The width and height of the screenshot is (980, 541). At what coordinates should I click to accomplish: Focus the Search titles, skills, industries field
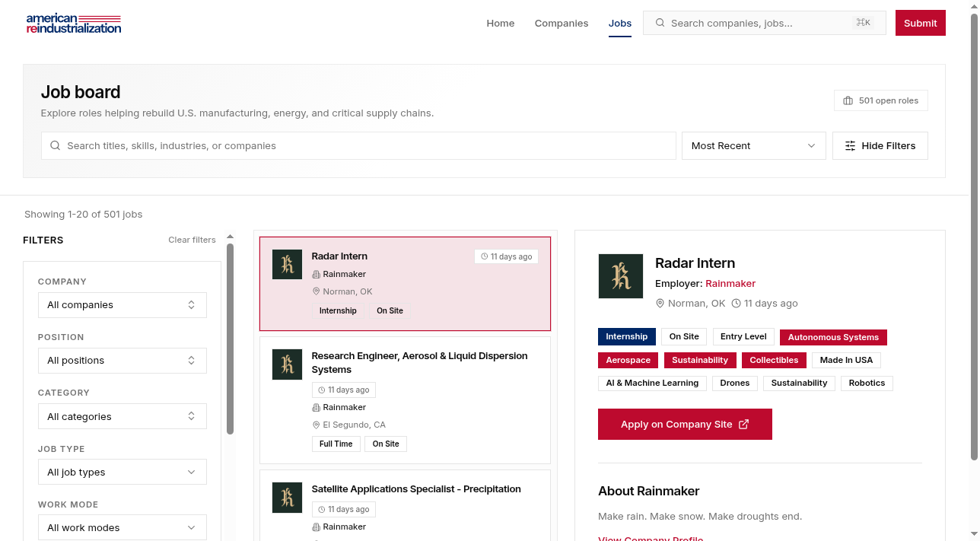(x=358, y=145)
